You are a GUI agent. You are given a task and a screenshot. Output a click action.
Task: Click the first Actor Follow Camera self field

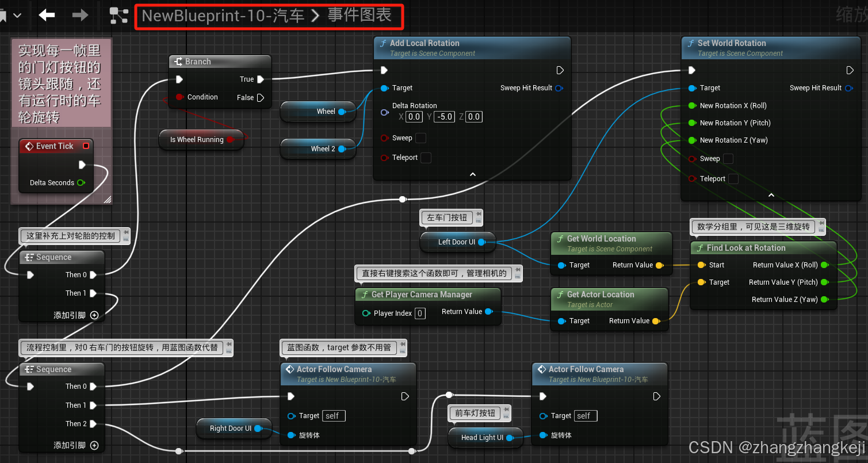[x=334, y=416]
